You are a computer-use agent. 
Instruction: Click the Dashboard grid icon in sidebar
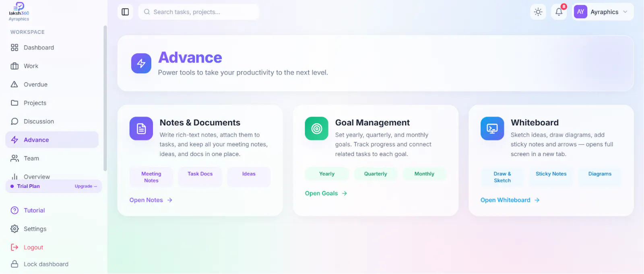(x=14, y=48)
